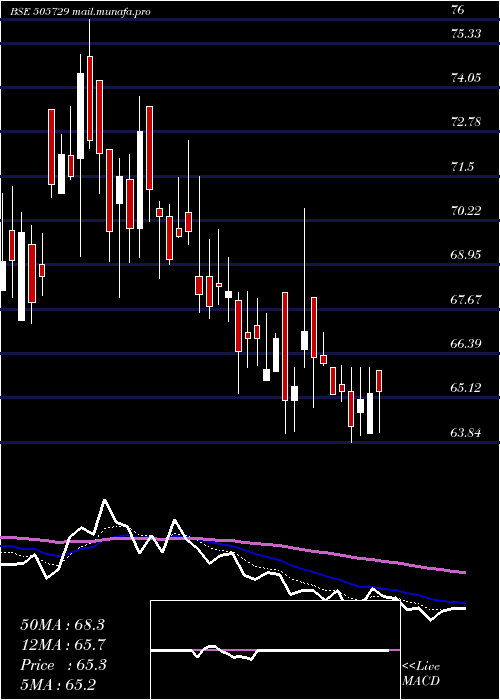
Task: Click the <<Live MACD label
Action: tap(421, 674)
